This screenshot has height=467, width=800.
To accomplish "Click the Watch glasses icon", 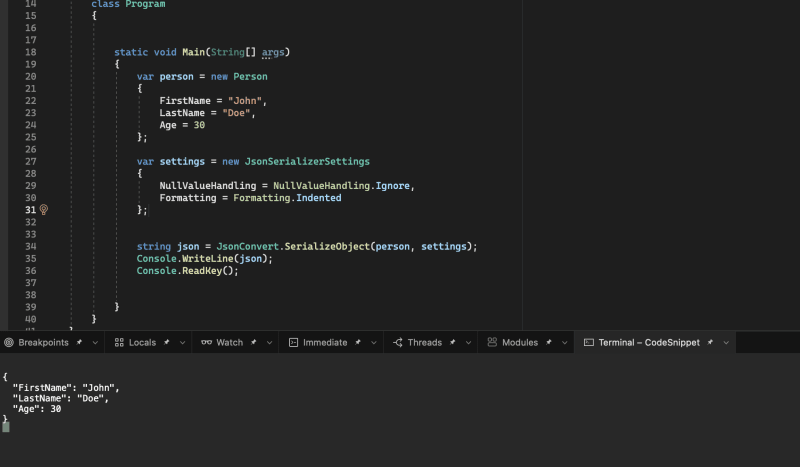I will [206, 342].
